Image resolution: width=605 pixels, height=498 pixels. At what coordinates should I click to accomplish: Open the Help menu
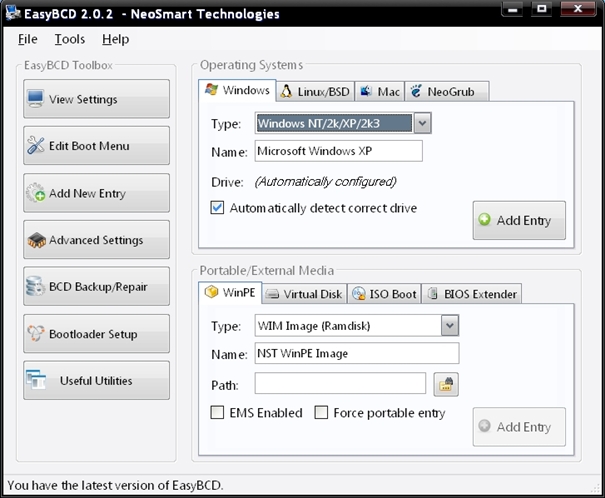pos(115,39)
